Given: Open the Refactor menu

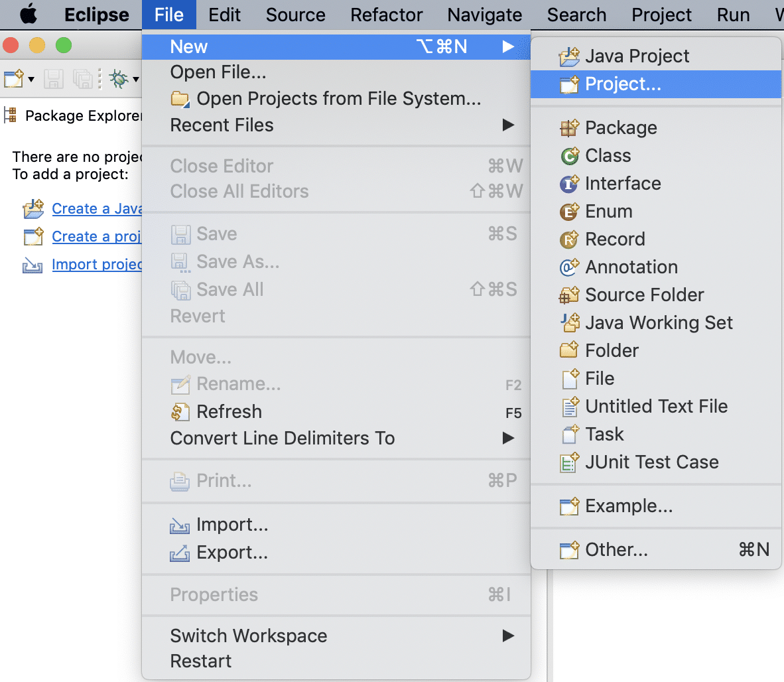Looking at the screenshot, I should (387, 15).
